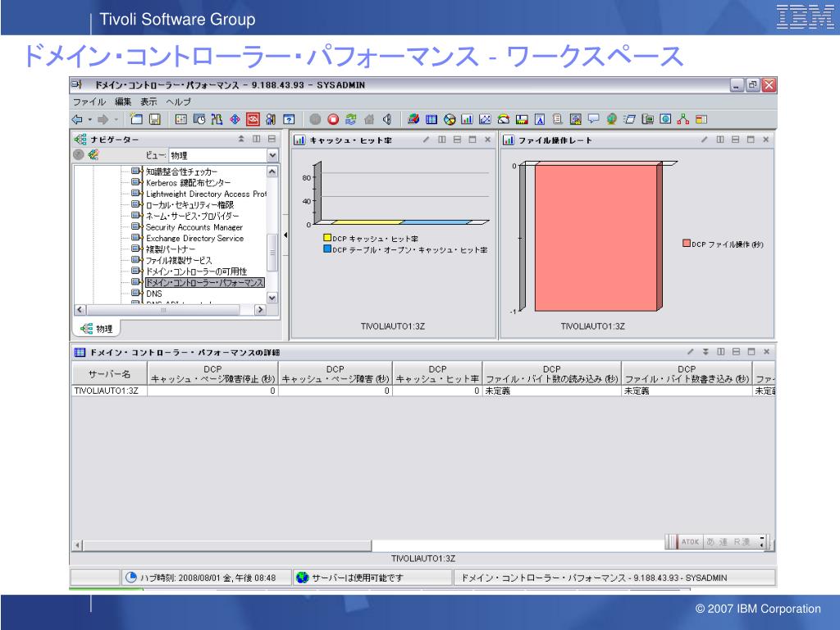Select the 物理 navigator tab

pos(97,328)
